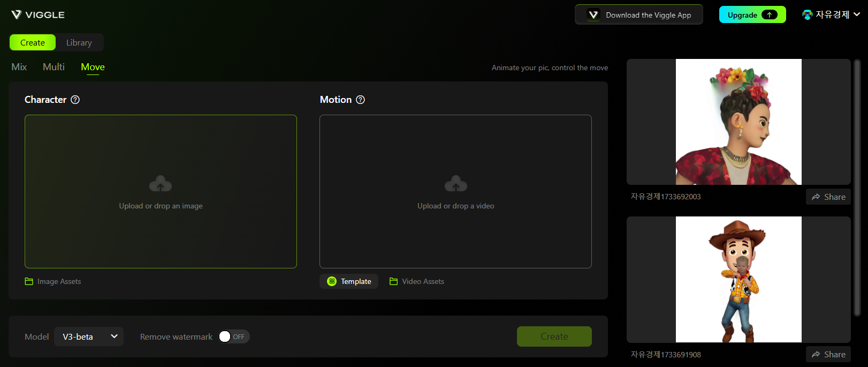The width and height of the screenshot is (868, 367).
Task: Select the Multi mode tab
Action: click(54, 67)
